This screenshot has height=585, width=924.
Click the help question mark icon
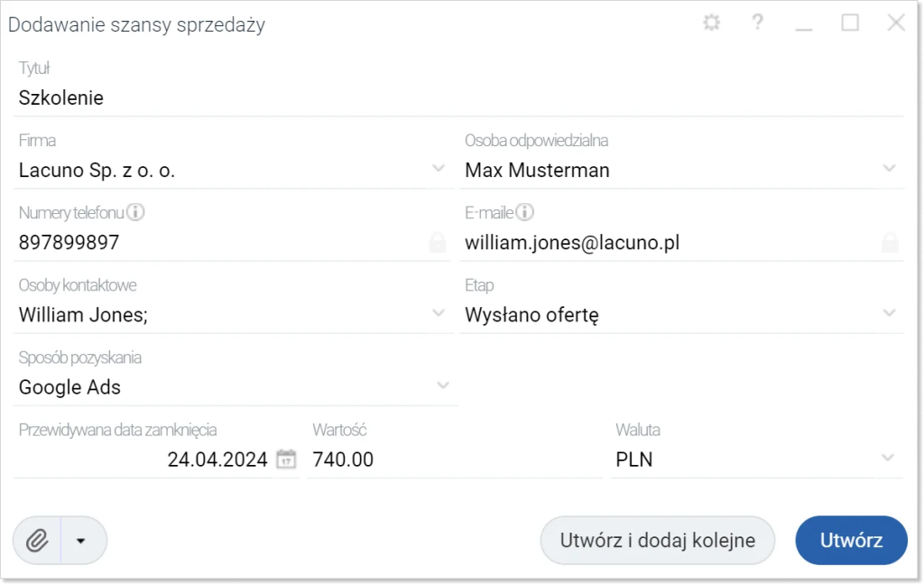757,23
